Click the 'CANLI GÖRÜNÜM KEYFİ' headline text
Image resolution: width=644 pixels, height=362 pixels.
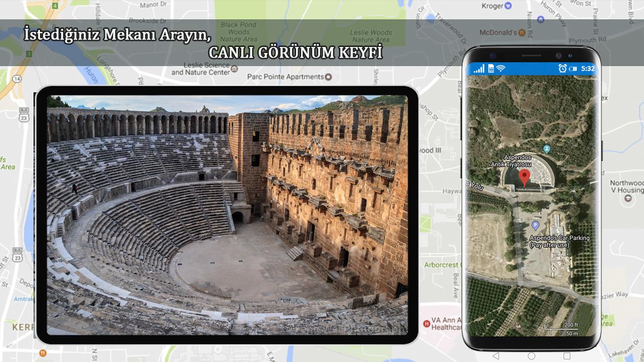click(295, 53)
